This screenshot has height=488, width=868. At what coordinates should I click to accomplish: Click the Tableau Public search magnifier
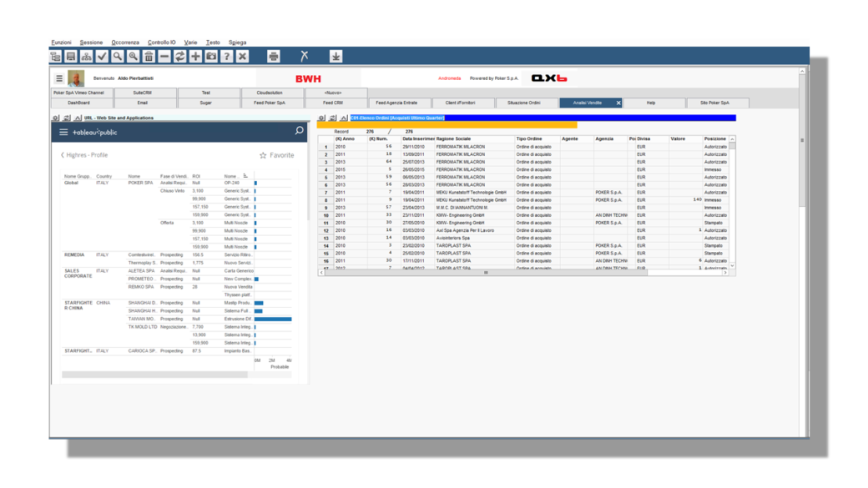click(x=299, y=131)
